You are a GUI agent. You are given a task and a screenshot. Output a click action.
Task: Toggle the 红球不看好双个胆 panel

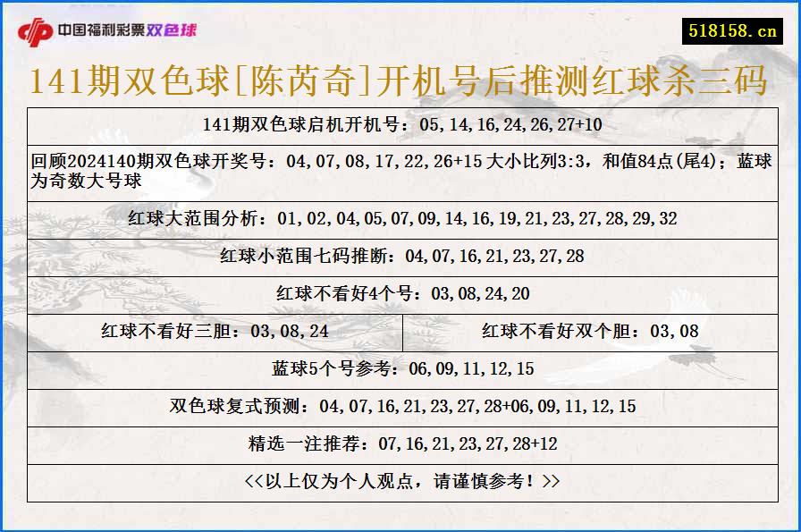pyautogui.click(x=594, y=331)
